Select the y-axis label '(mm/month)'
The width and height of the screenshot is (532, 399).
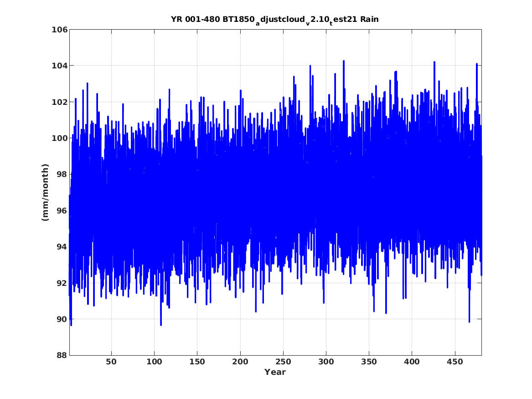45,192
